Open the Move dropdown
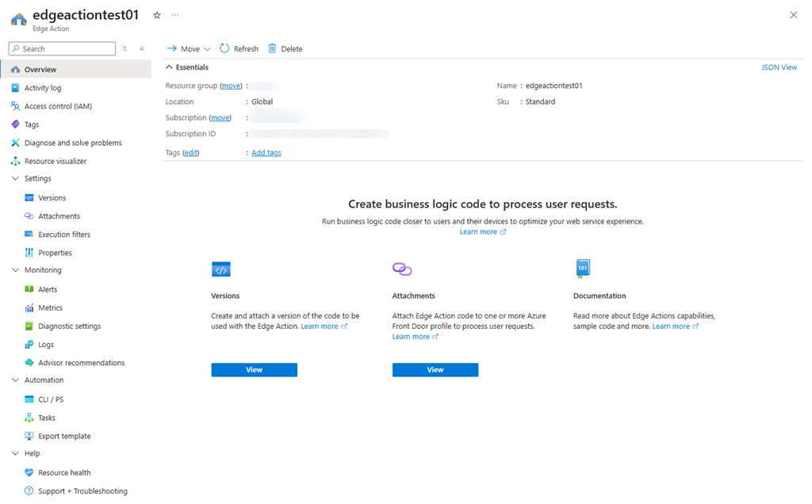Image resolution: width=812 pixels, height=504 pixels. click(x=189, y=48)
